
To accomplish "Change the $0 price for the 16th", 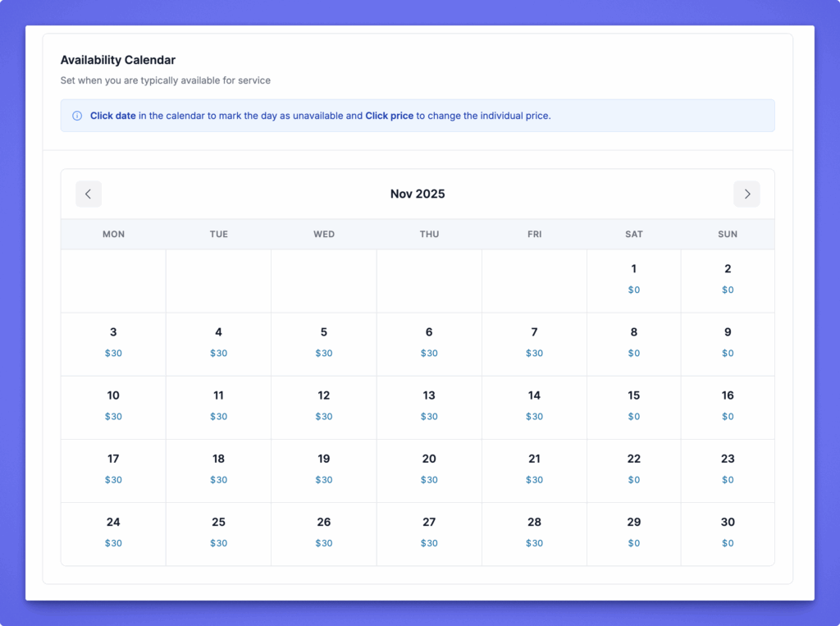I will click(x=728, y=417).
